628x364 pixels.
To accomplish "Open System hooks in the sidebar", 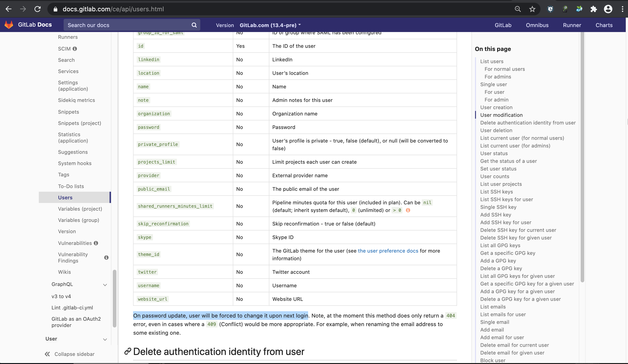I will [x=75, y=164].
